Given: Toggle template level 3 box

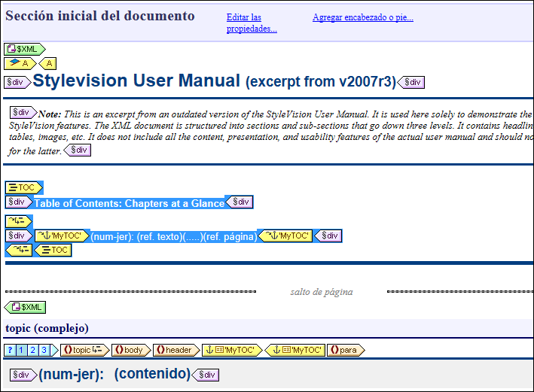Looking at the screenshot, I should point(44,350).
